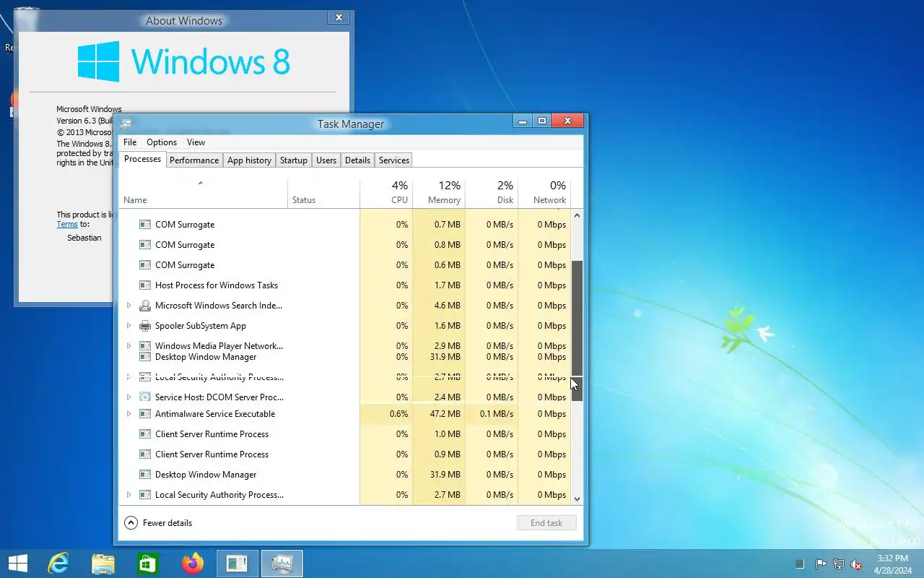This screenshot has height=578, width=924.
Task: Open the Terms link in About Windows
Action: tap(67, 225)
